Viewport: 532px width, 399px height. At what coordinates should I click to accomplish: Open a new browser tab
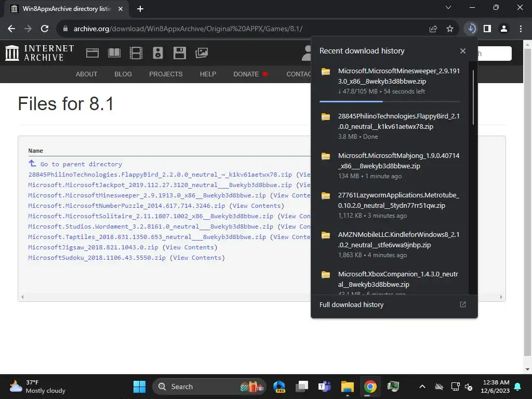pos(140,9)
